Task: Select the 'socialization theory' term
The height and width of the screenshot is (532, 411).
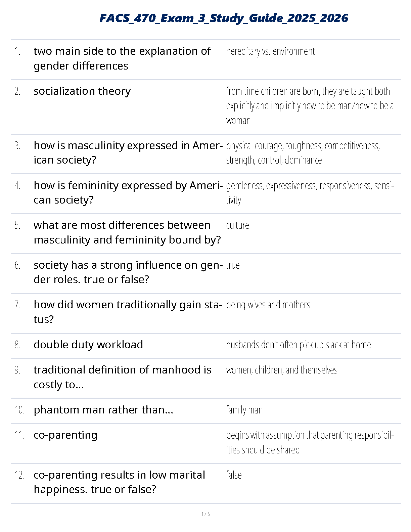Action: tap(82, 91)
